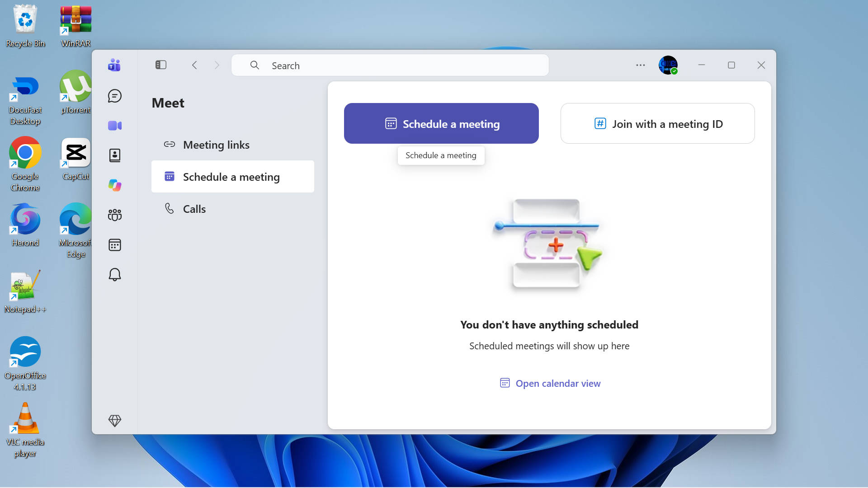This screenshot has height=488, width=868.
Task: Open Herond browser desktop shortcut
Action: (x=25, y=225)
